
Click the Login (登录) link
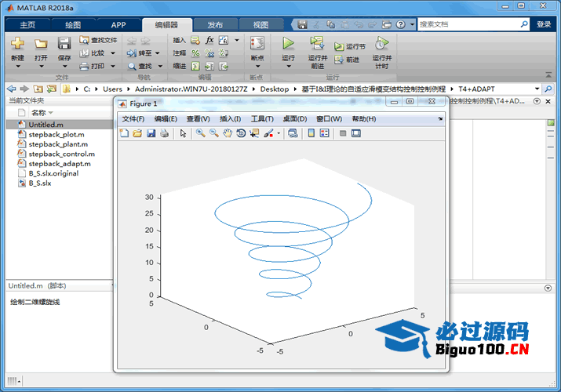point(544,24)
